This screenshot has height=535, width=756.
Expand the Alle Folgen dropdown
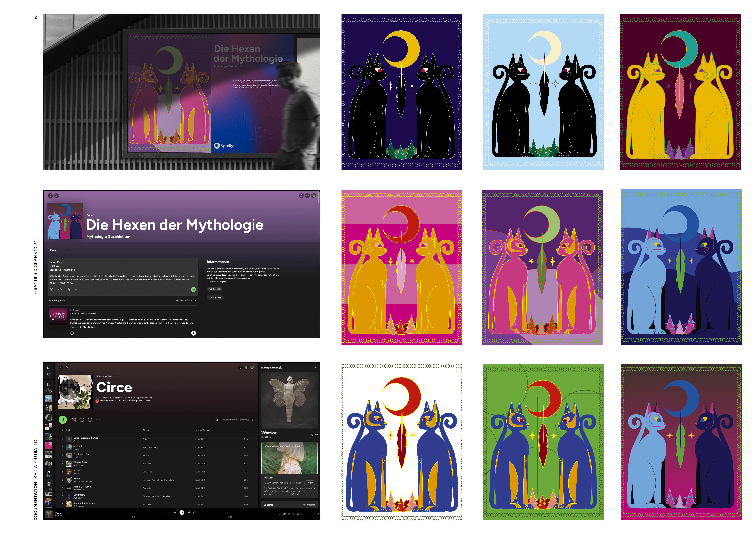point(57,300)
